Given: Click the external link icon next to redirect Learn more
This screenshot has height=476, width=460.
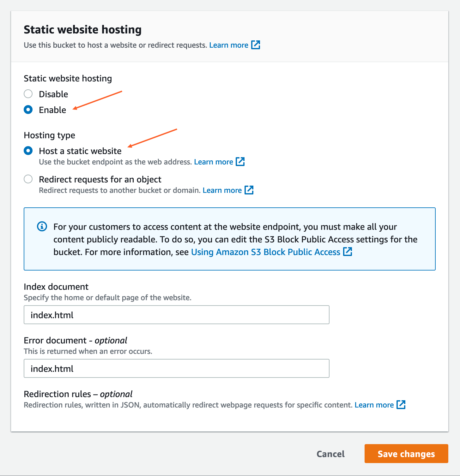Looking at the screenshot, I should [249, 190].
